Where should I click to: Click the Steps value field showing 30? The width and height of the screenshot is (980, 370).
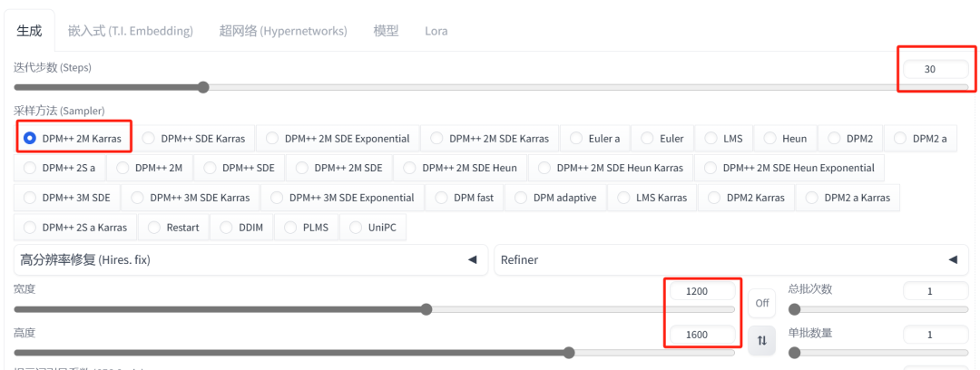click(x=935, y=69)
